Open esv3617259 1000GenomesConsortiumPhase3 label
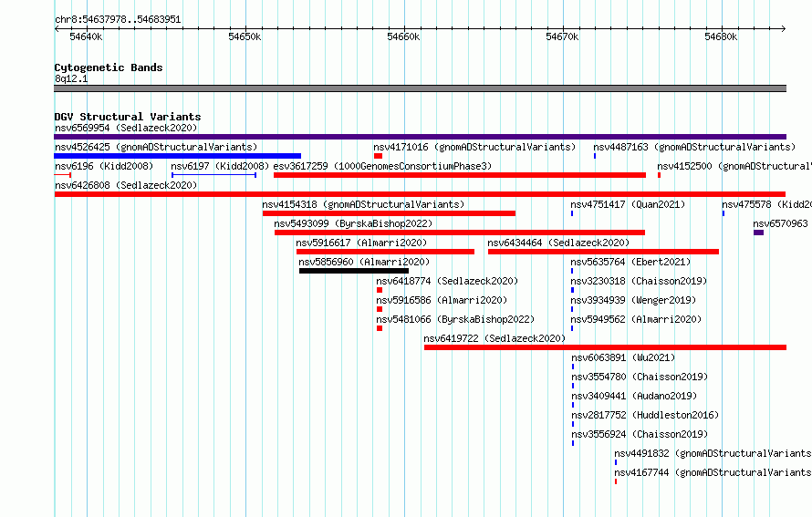The width and height of the screenshot is (812, 517). 382,166
